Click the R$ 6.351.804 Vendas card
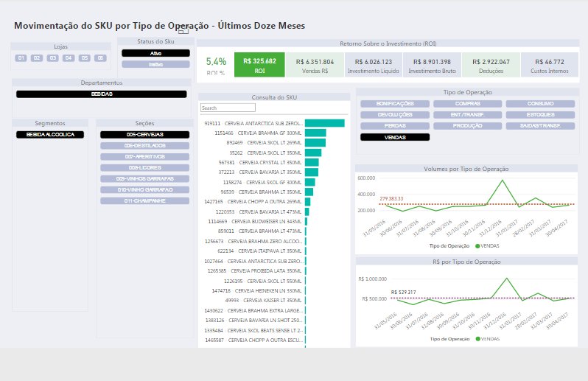The image size is (588, 381). pyautogui.click(x=315, y=65)
